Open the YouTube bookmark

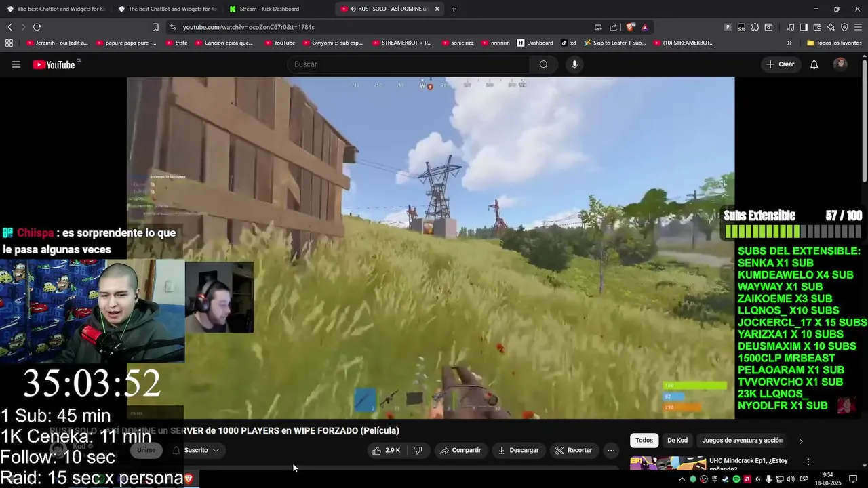point(279,43)
